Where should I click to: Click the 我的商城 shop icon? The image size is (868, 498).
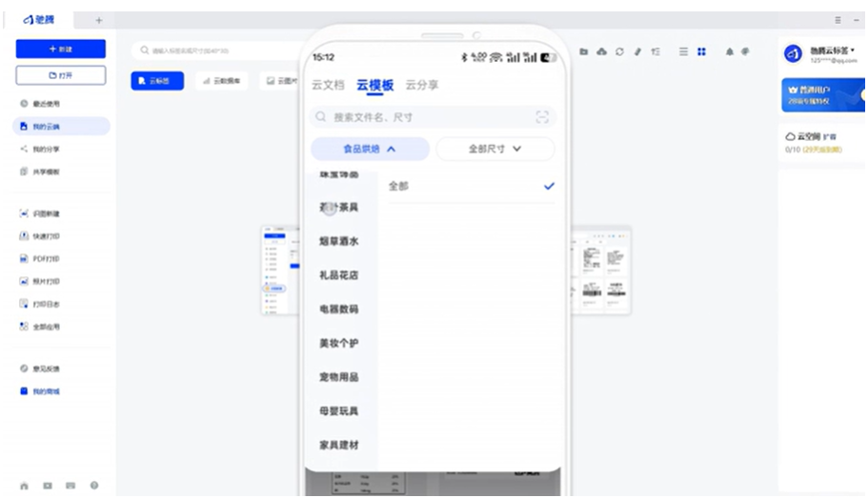(x=24, y=391)
